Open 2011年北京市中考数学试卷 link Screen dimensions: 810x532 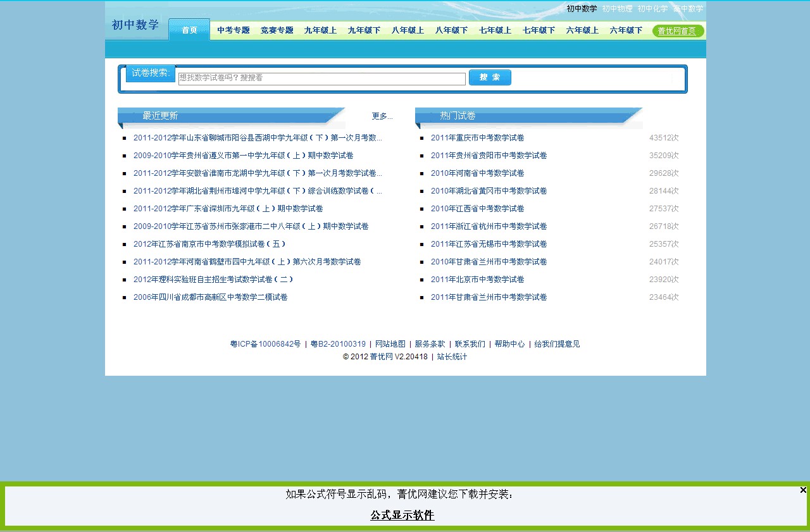477,280
